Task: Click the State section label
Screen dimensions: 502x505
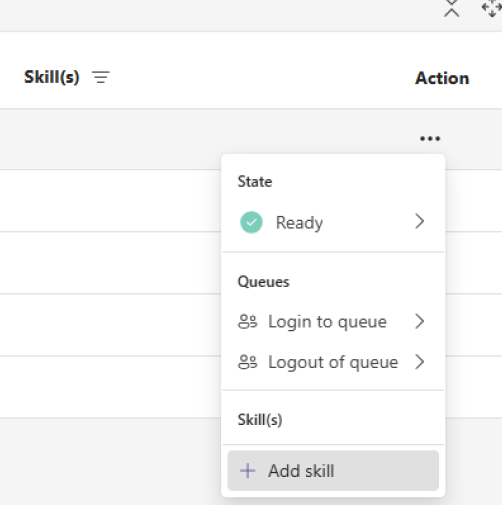Action: 255,182
